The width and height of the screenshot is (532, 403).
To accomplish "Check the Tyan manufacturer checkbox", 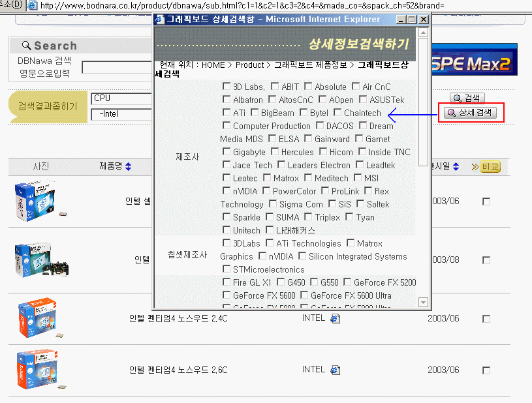I will point(349,216).
